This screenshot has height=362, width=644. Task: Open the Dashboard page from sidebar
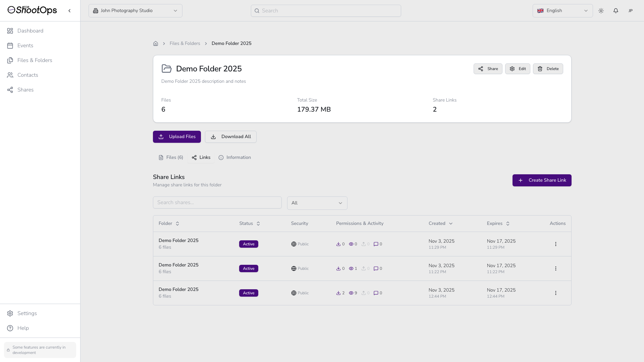point(30,31)
